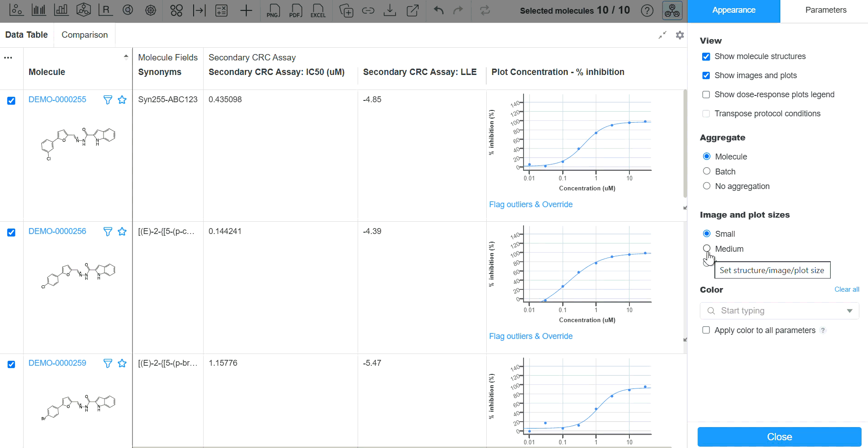Open the DEMO-0000256 molecule link

(x=57, y=231)
